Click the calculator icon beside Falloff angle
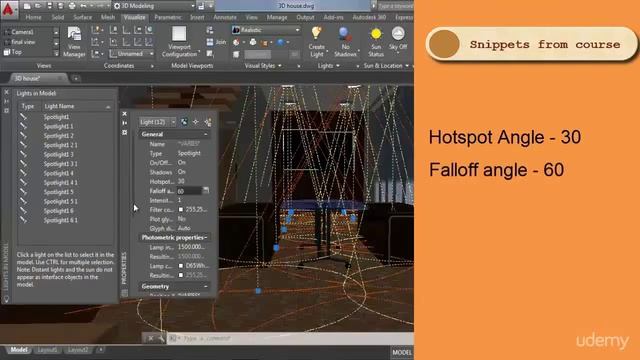The image size is (640, 360). tap(206, 190)
